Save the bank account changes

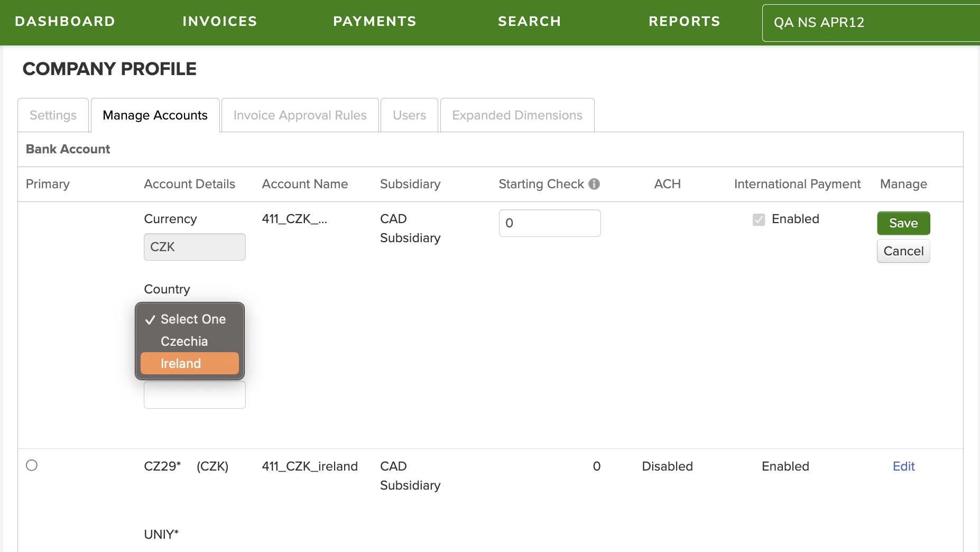[x=903, y=223]
